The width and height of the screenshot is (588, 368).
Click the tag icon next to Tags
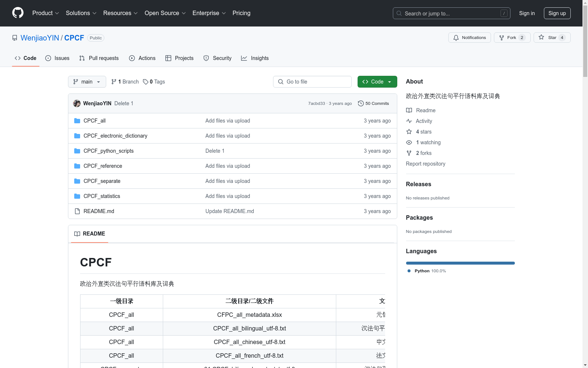pyautogui.click(x=146, y=82)
